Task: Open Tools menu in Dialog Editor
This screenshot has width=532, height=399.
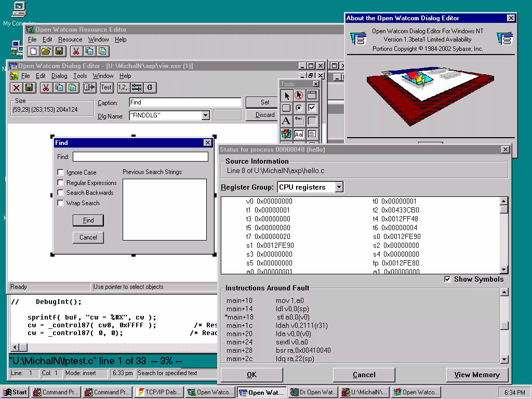Action: tap(80, 76)
